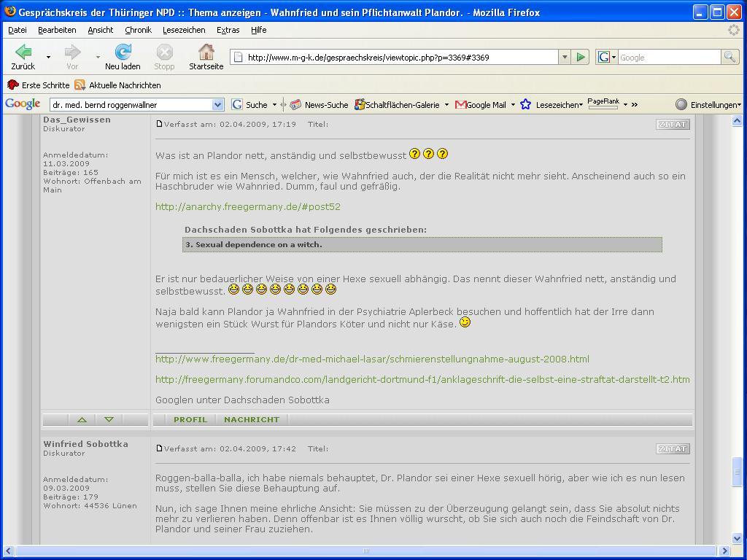Click the Lesezeichen star icon in Google toolbar
The height and width of the screenshot is (560, 747).
click(525, 105)
